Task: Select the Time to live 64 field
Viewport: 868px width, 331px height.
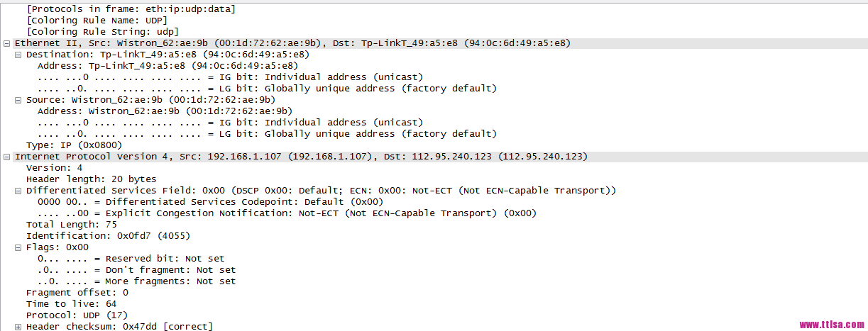Action: pyautogui.click(x=72, y=304)
